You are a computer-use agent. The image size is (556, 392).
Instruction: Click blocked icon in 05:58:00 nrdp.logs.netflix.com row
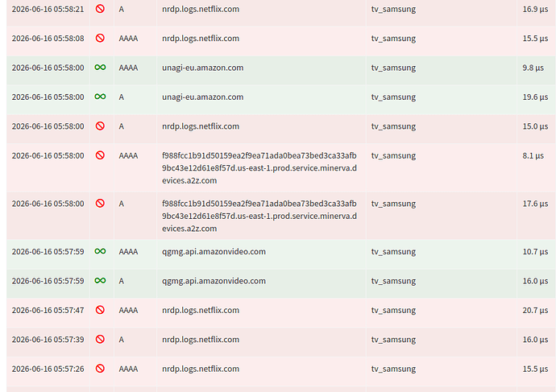100,126
